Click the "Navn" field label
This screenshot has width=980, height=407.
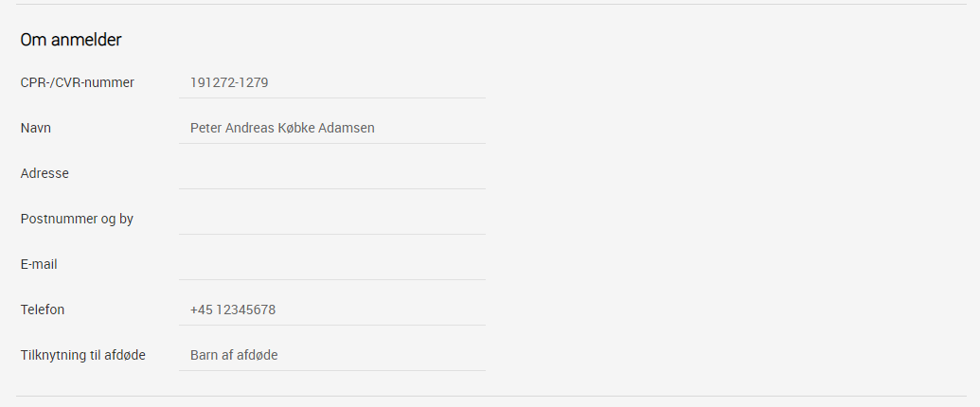36,128
